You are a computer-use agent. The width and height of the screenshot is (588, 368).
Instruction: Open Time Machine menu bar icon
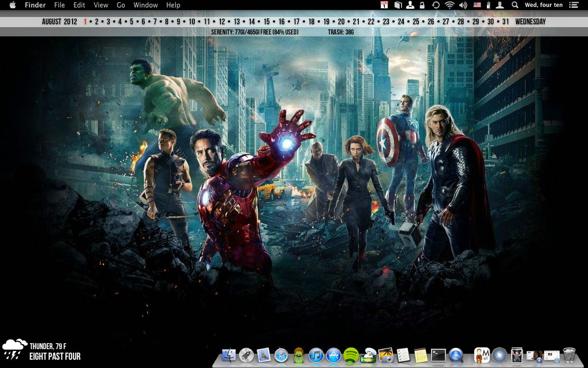[x=436, y=5]
